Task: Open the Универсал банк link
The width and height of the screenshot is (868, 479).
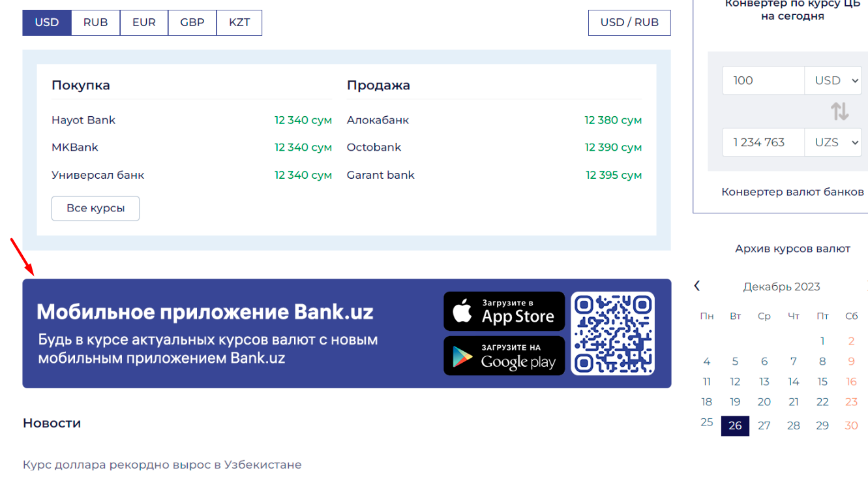Action: coord(98,175)
